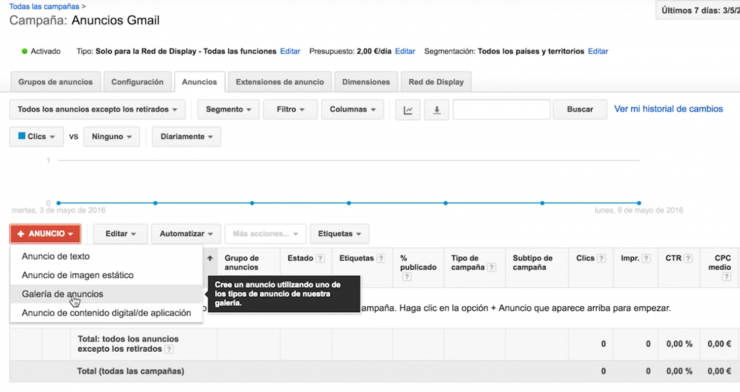The width and height of the screenshot is (740, 392).
Task: Open the Filtro dropdown
Action: tap(290, 109)
